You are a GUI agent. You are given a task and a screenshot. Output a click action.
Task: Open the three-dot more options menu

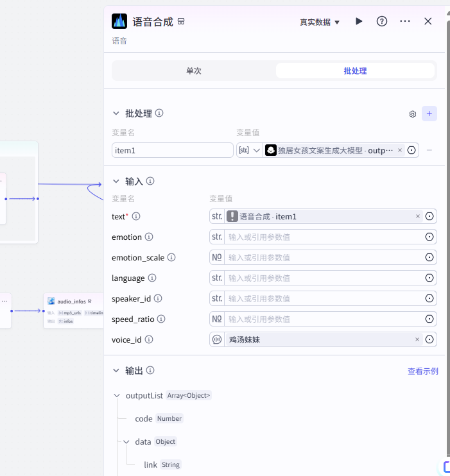[405, 21]
